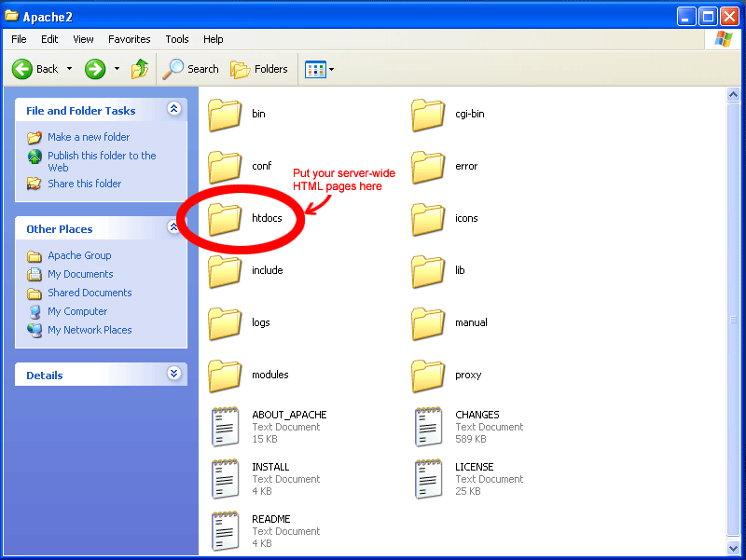Viewport: 746px width, 560px height.
Task: Collapse the File and Folder Tasks pane
Action: coord(173,109)
